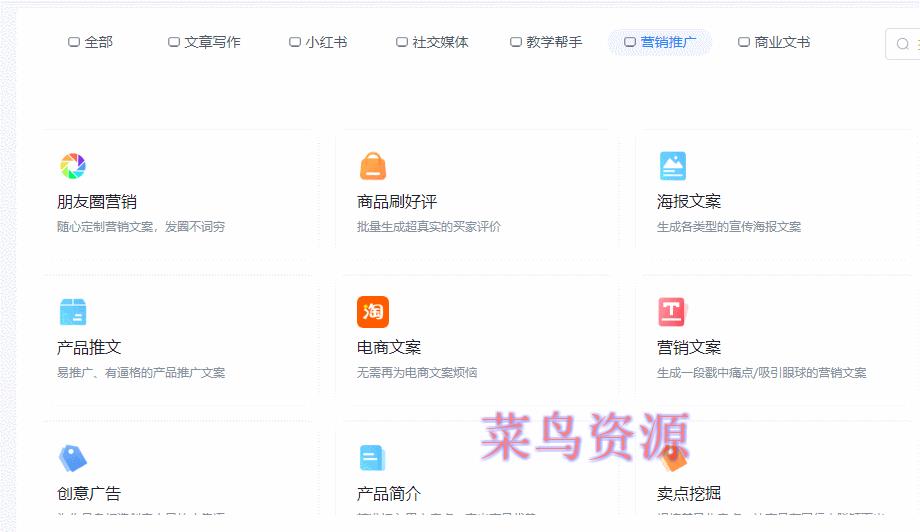The image size is (920, 532).
Task: Open the 创意广告 card title
Action: 89,493
